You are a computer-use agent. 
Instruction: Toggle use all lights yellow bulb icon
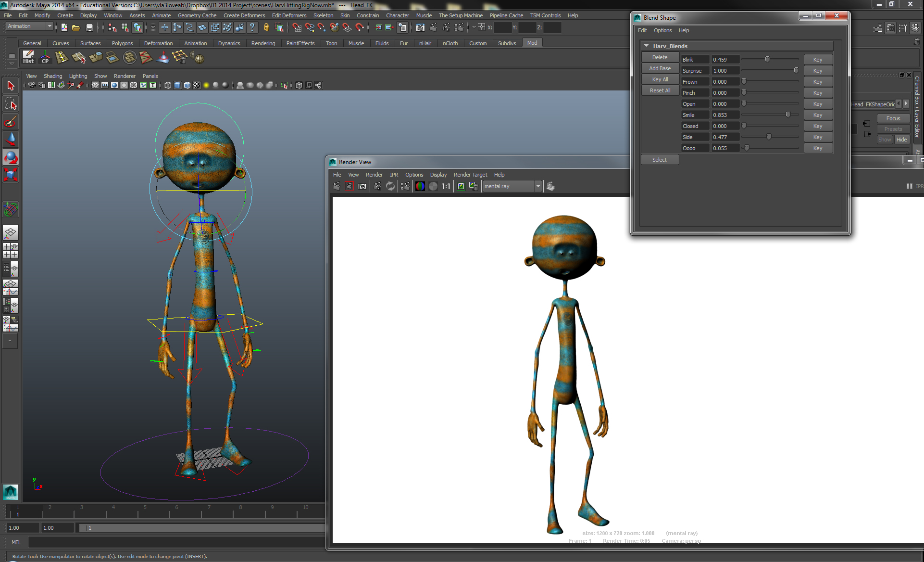206,85
